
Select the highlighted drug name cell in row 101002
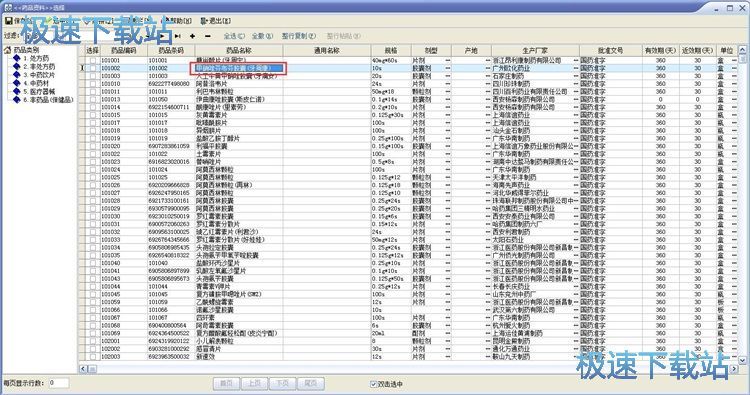238,68
